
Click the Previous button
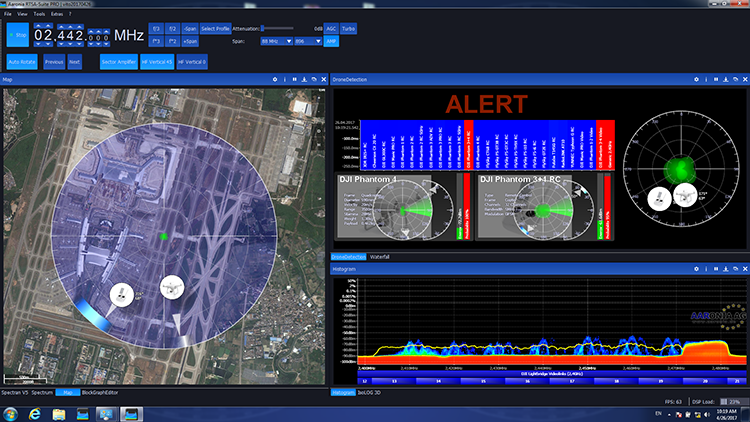pos(54,62)
